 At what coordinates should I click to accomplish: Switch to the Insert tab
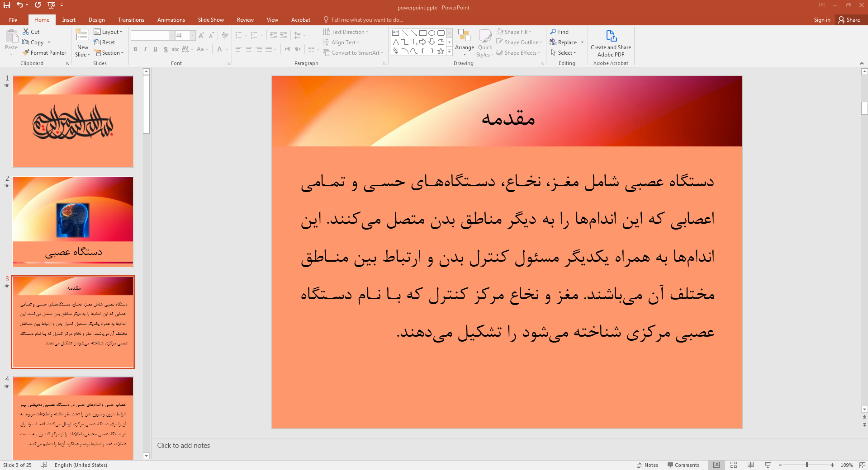[69, 20]
